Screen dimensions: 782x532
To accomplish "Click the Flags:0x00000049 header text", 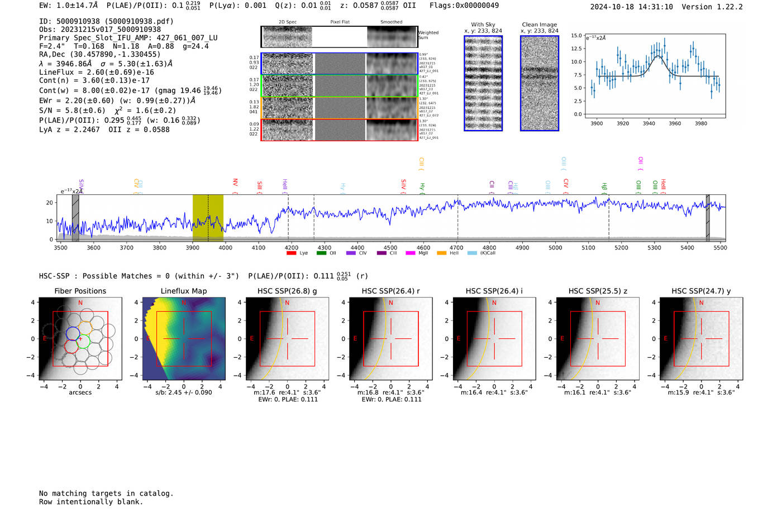I will [x=464, y=6].
